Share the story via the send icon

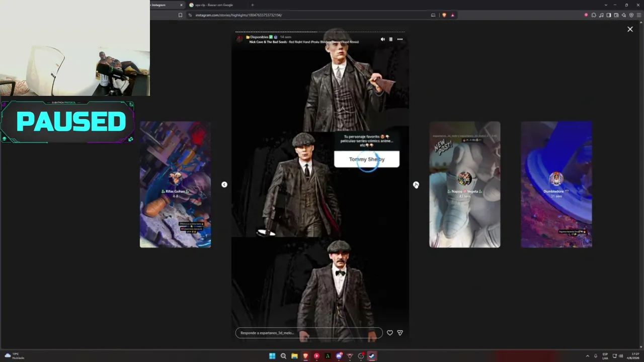click(x=400, y=333)
